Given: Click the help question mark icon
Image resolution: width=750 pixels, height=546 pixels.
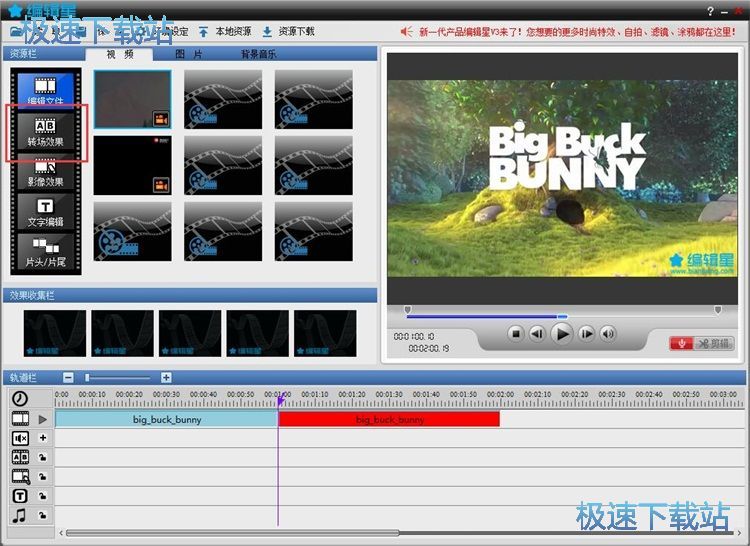Looking at the screenshot, I should [710, 11].
